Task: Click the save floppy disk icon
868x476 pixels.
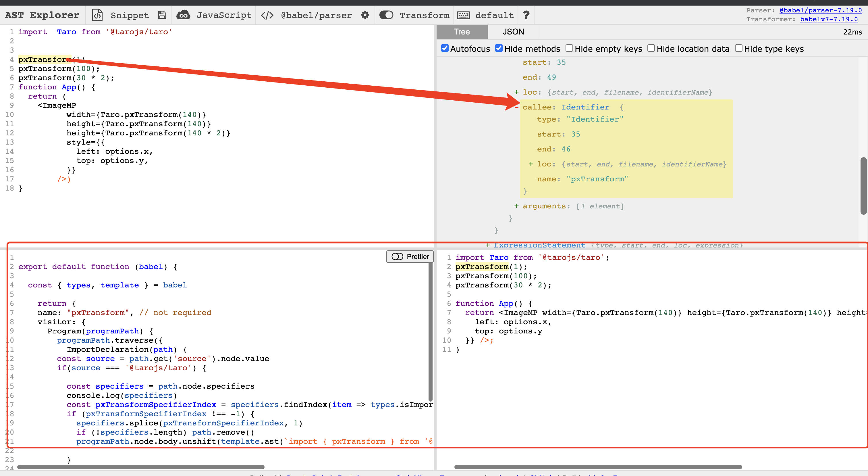Action: point(162,15)
